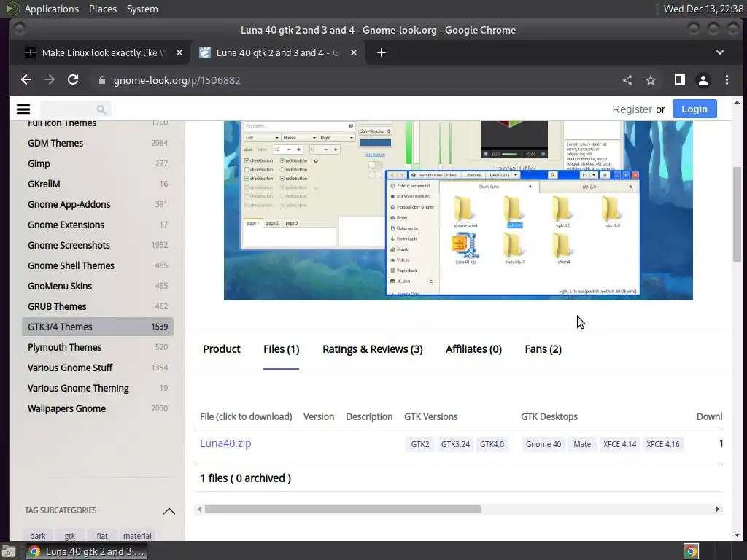Share this page via share icon

pyautogui.click(x=627, y=80)
